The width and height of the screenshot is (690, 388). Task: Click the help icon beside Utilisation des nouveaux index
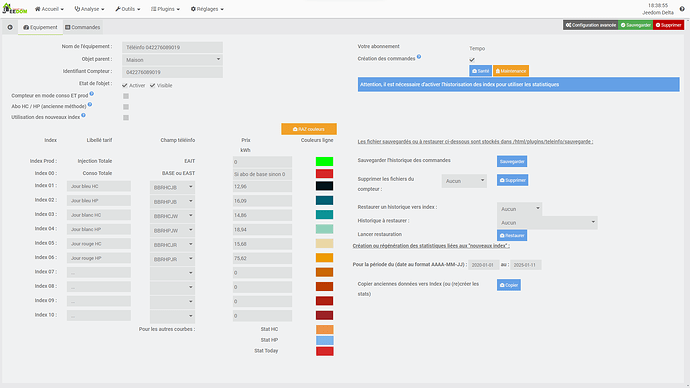(x=83, y=115)
